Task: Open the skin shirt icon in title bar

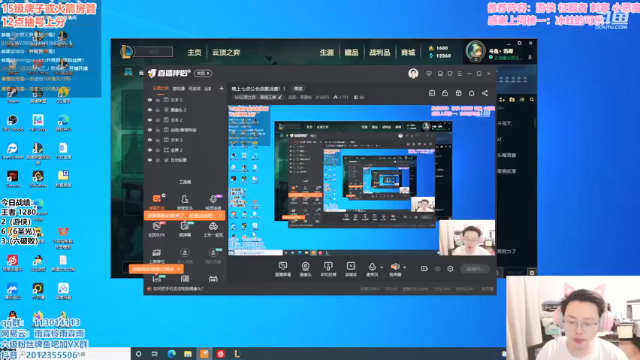Action: (x=450, y=73)
